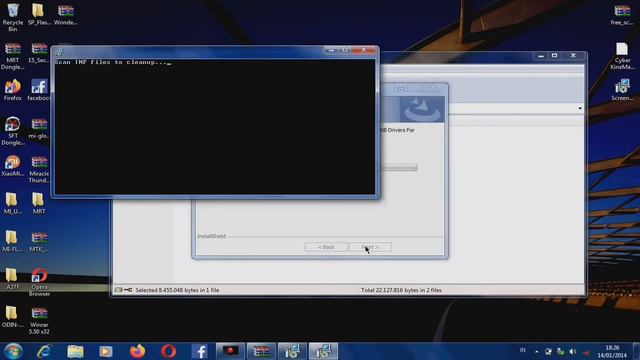
Task: Open the volume speaker tray icon
Action: tap(573, 351)
